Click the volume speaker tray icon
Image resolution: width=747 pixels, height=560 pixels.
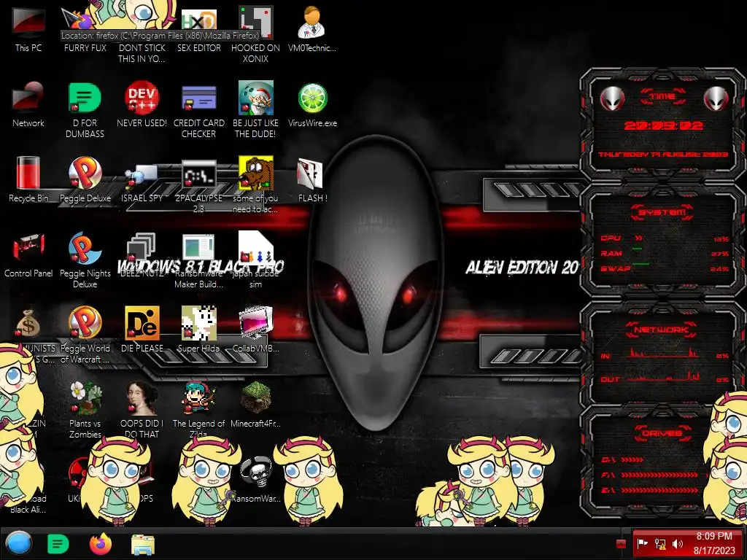pyautogui.click(x=677, y=543)
